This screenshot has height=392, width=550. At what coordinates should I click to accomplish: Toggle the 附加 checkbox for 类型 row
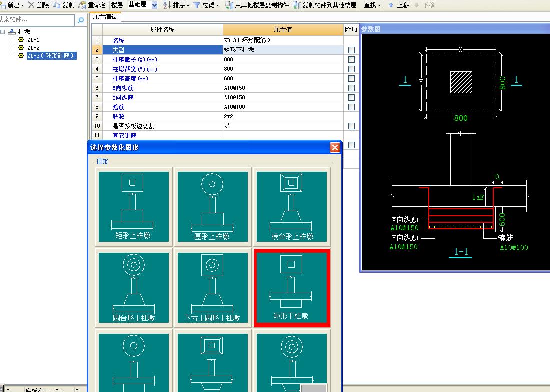click(351, 50)
